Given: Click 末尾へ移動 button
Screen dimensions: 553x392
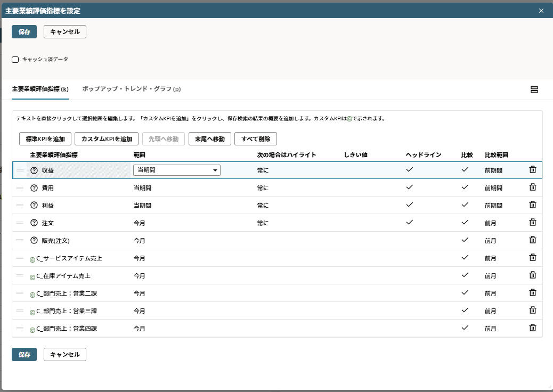Looking at the screenshot, I should pyautogui.click(x=210, y=139).
